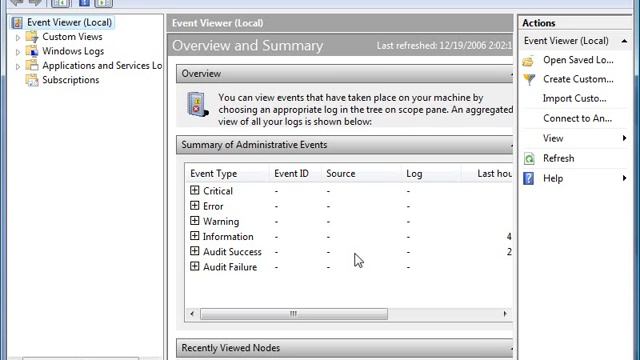Click the Help question mark icon
Screen dimensions: 640x360
coord(529,178)
